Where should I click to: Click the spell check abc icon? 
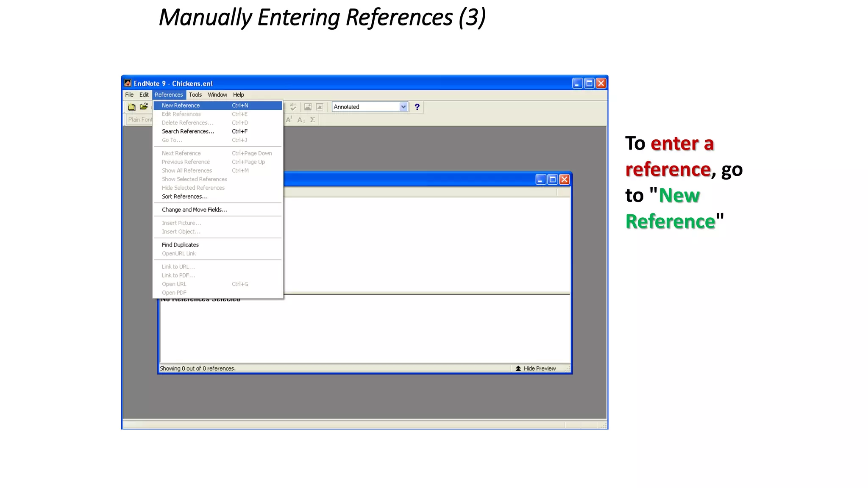(293, 107)
